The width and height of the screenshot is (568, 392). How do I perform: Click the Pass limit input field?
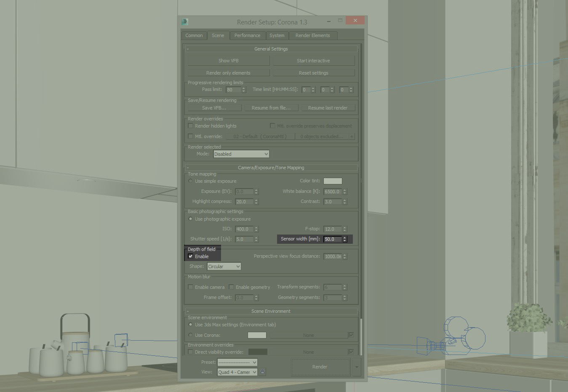pos(233,90)
